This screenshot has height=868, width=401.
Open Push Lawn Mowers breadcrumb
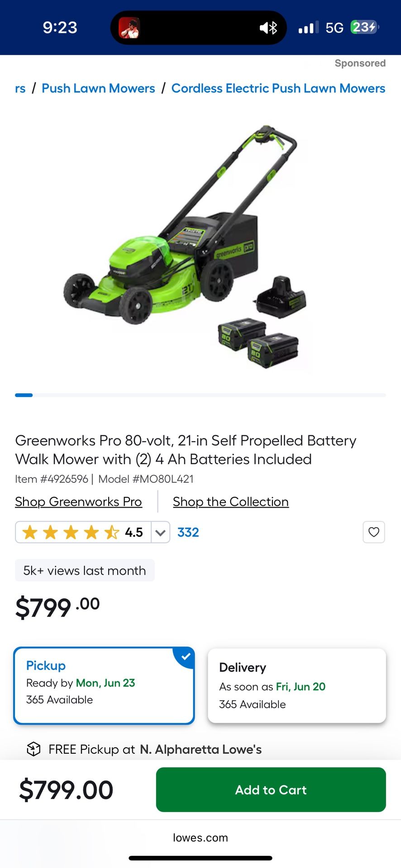tap(98, 88)
